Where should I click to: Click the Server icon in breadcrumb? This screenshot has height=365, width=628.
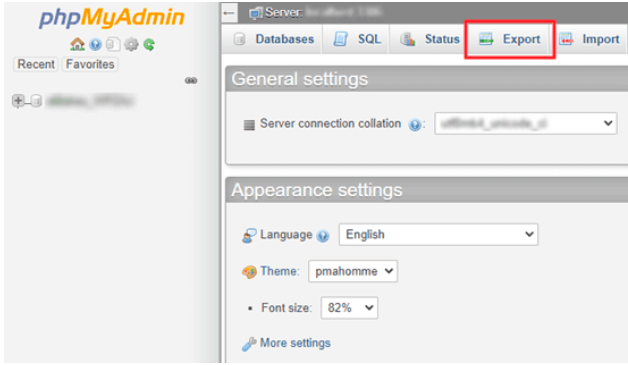[255, 13]
